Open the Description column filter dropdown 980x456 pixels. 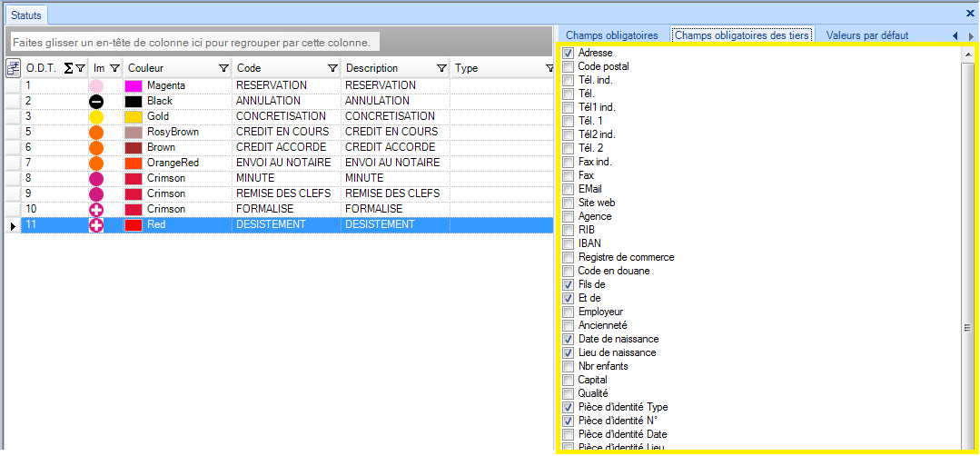pyautogui.click(x=441, y=68)
